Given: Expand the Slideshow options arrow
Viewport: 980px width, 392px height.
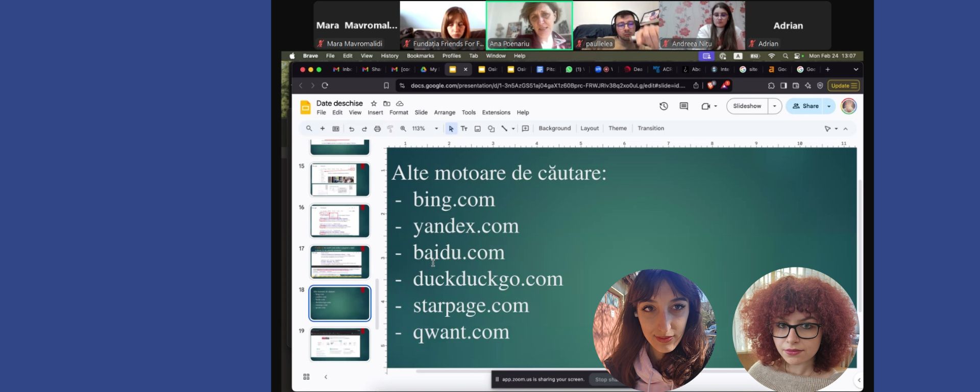Looking at the screenshot, I should tap(774, 106).
